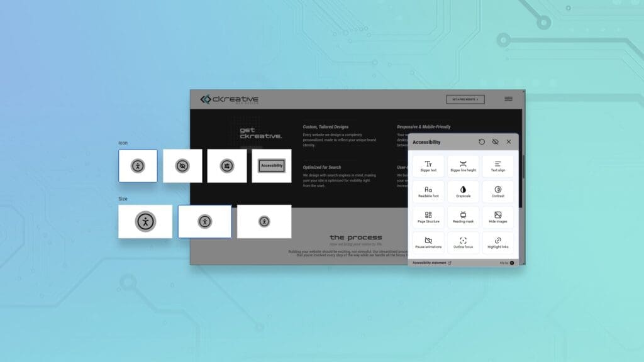The width and height of the screenshot is (644, 362).
Task: Activate the Reading mask
Action: [463, 217]
